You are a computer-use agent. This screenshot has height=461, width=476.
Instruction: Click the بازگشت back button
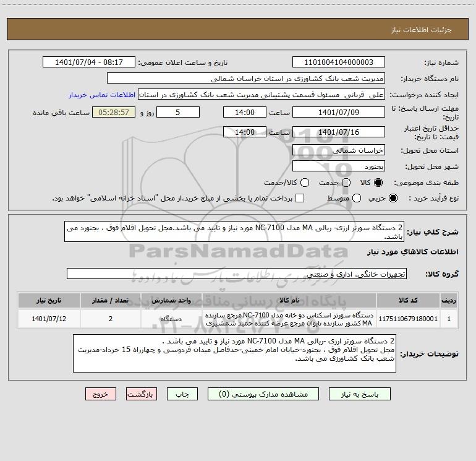tap(142, 394)
